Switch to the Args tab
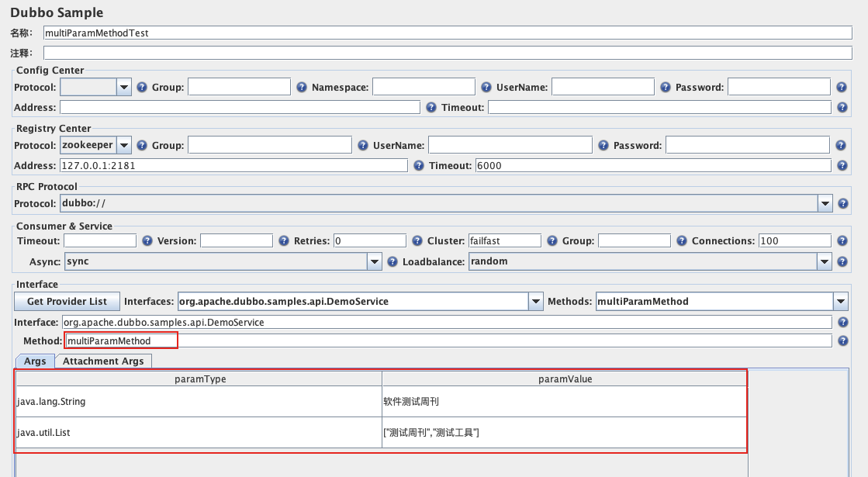 pos(35,361)
